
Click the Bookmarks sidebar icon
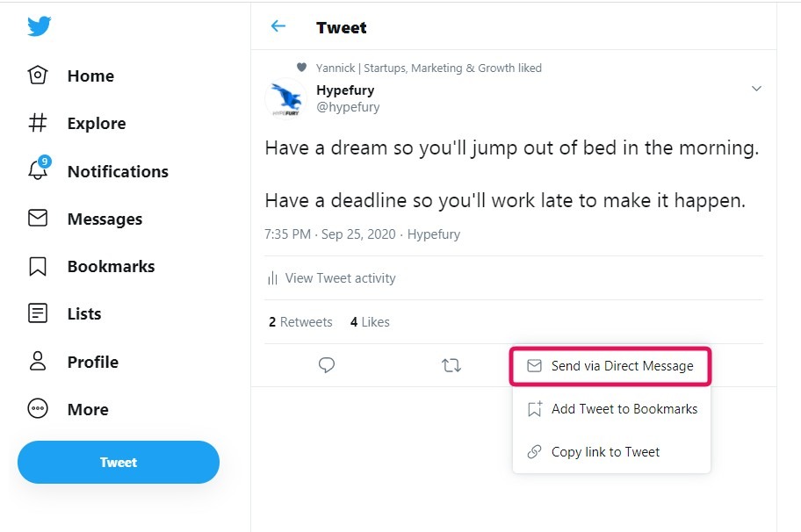38,266
